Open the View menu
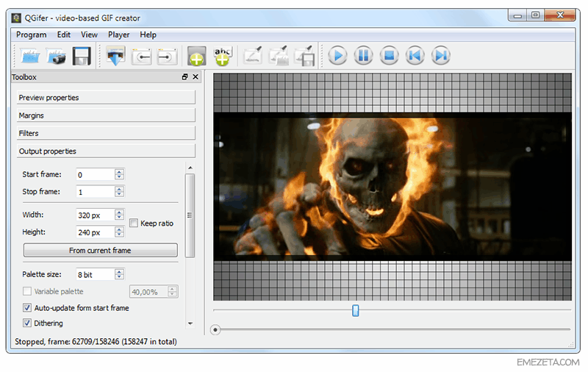Image resolution: width=588 pixels, height=372 pixels. point(89,35)
